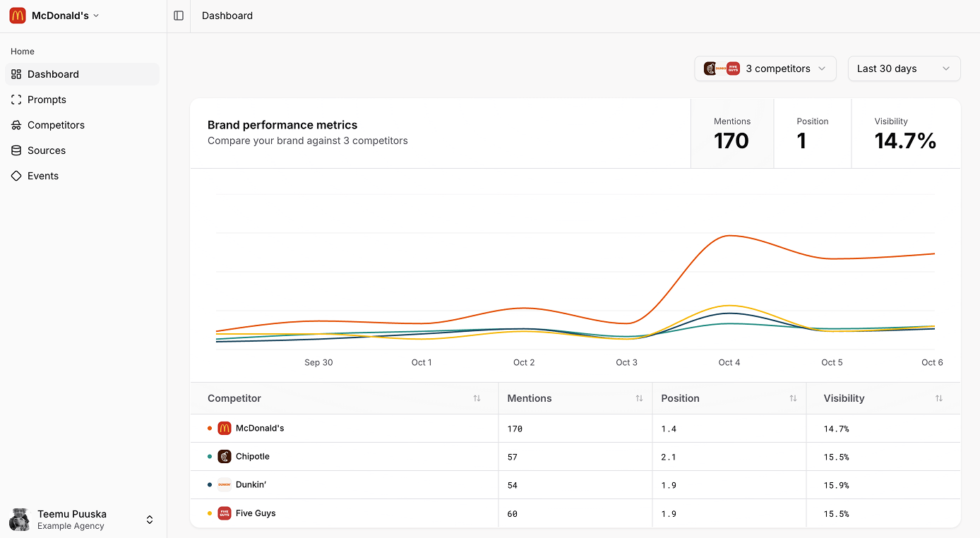Expand the McDonald's workspace switcher chevron
Screen dimensions: 980x538
pos(96,15)
